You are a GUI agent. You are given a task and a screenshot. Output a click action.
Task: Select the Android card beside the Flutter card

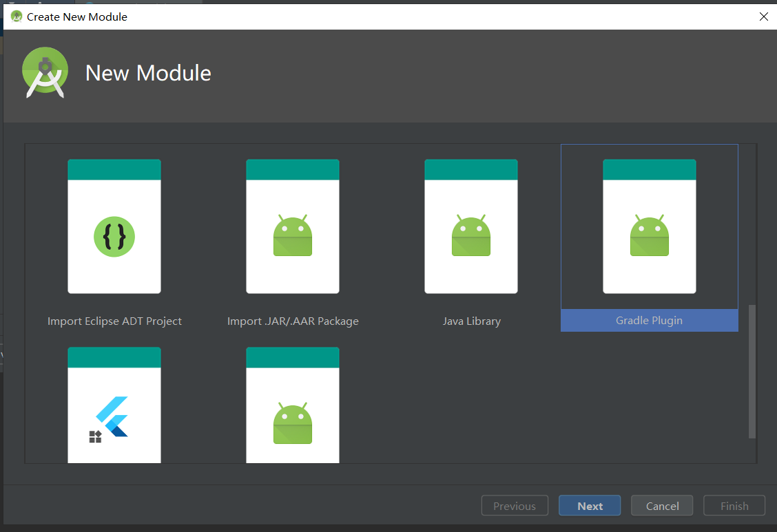click(293, 405)
